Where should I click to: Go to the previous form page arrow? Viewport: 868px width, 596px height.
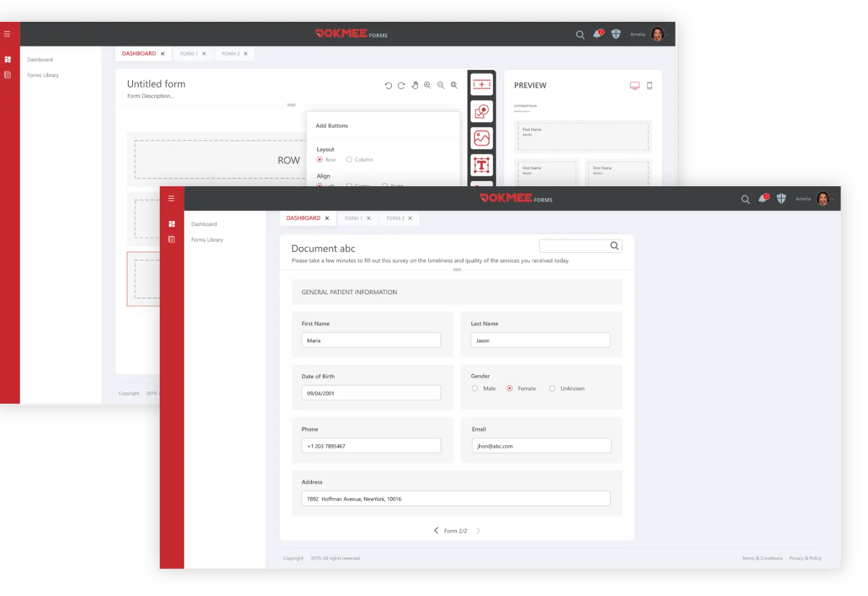tap(436, 531)
